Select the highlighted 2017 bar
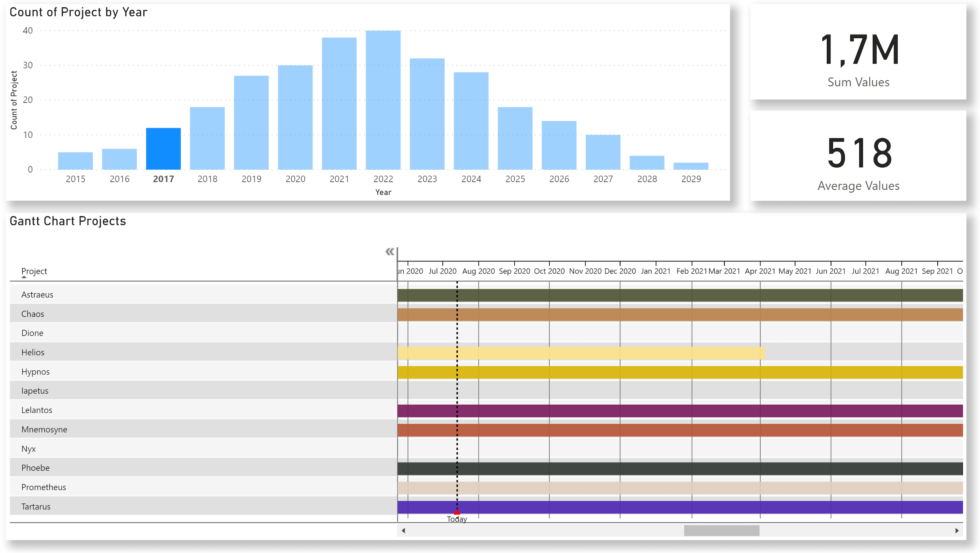The image size is (980, 553). 163,149
